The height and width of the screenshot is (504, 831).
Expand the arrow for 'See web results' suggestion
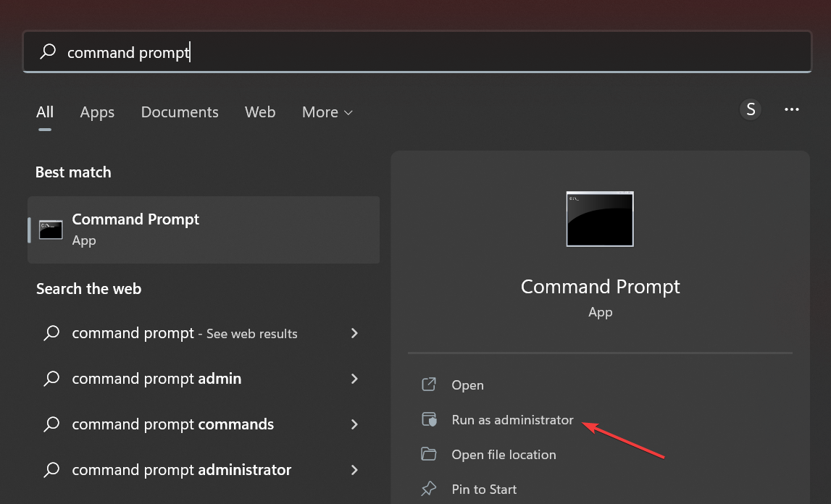[x=354, y=333]
